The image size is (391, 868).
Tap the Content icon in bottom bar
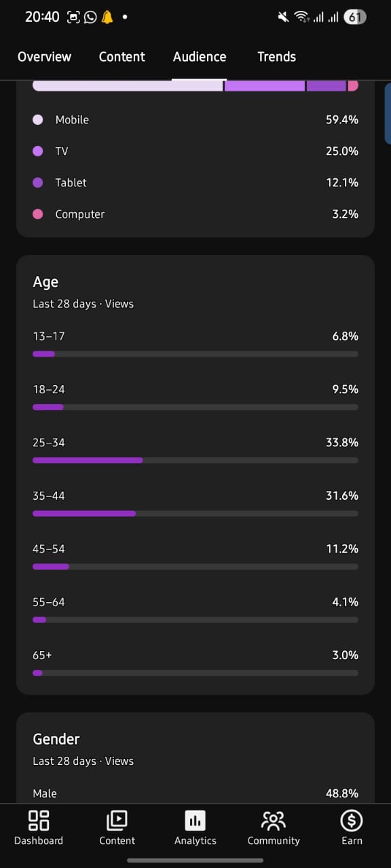click(x=117, y=821)
